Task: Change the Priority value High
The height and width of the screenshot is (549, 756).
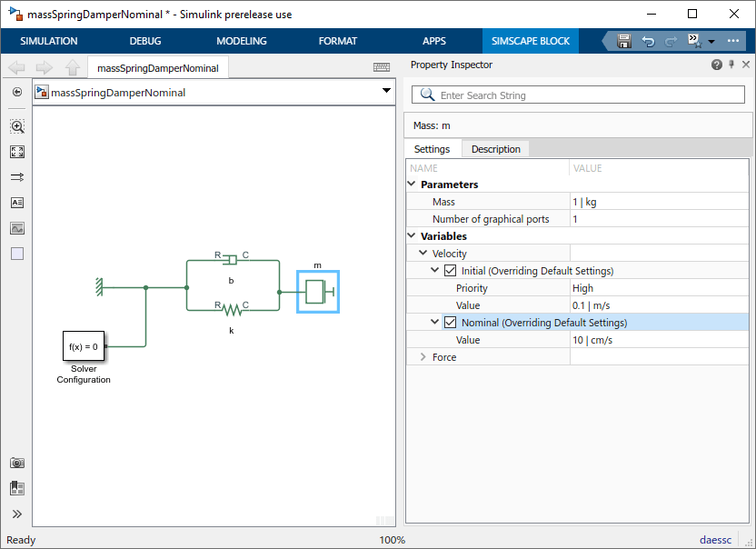Action: pos(659,288)
